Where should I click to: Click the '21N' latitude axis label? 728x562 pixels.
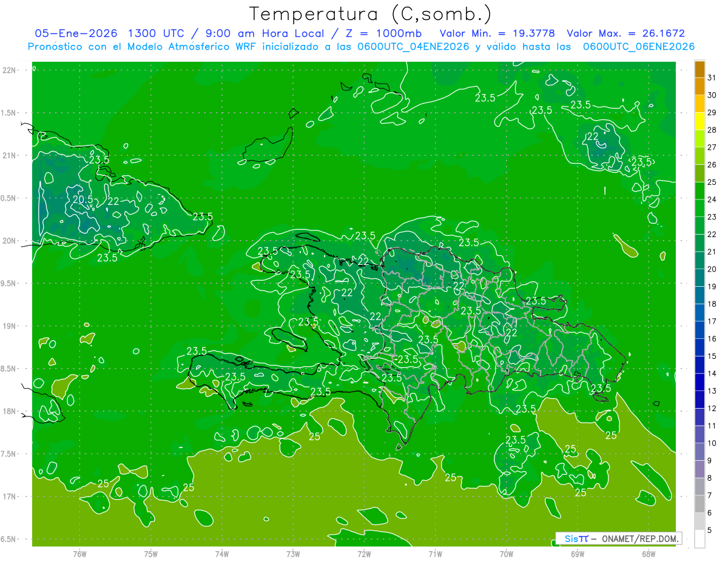pyautogui.click(x=9, y=155)
